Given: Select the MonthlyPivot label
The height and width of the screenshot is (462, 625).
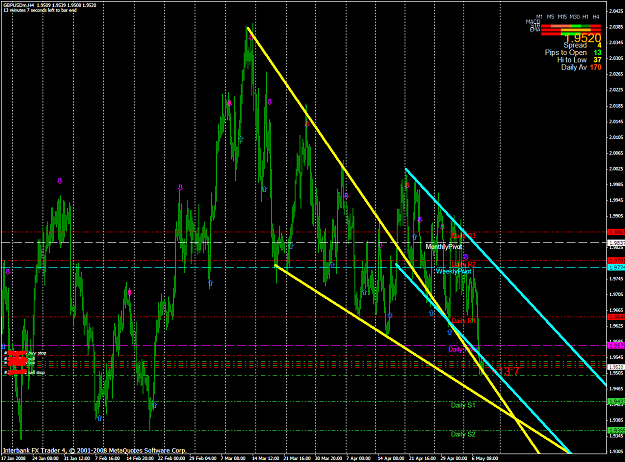Looking at the screenshot, I should 444,247.
